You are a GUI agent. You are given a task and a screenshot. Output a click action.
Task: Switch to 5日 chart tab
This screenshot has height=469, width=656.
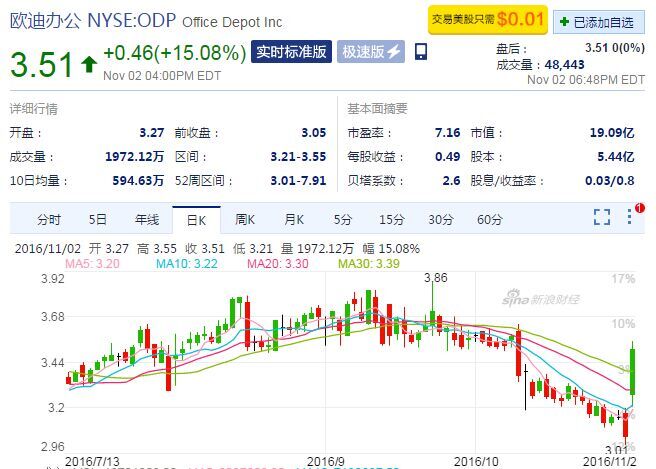97,219
